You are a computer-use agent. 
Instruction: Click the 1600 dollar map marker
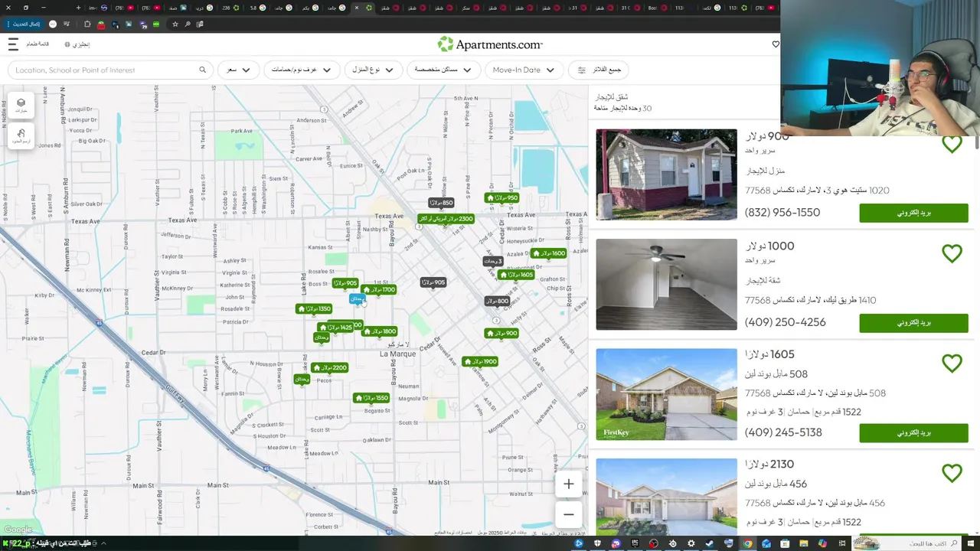pyautogui.click(x=549, y=253)
